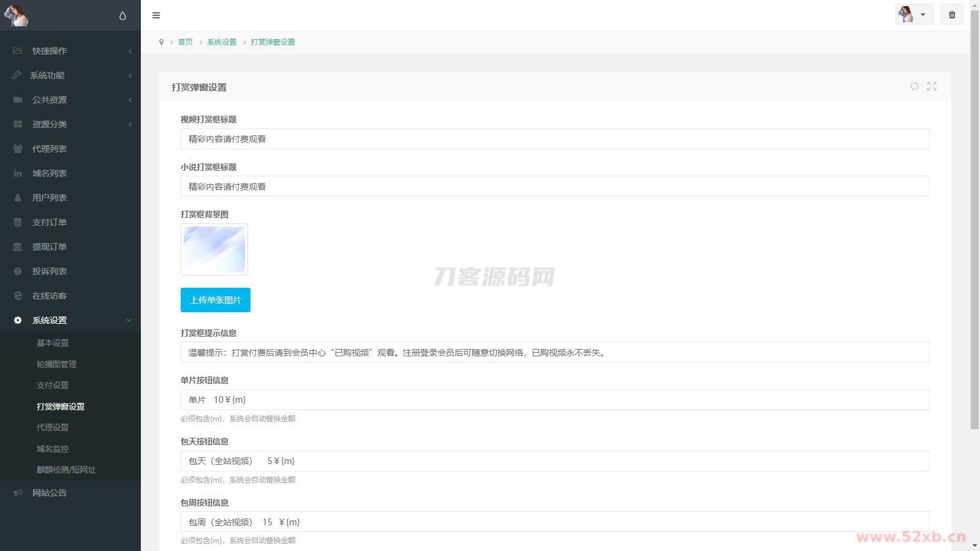Collapse the 系统设置 sidebar section
980x551 pixels.
50,320
